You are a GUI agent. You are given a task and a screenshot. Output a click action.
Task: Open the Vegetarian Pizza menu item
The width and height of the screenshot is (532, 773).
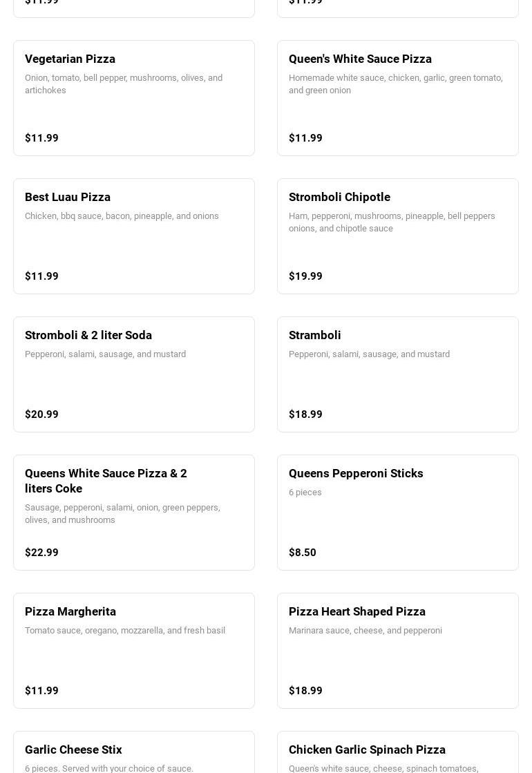coord(134,98)
